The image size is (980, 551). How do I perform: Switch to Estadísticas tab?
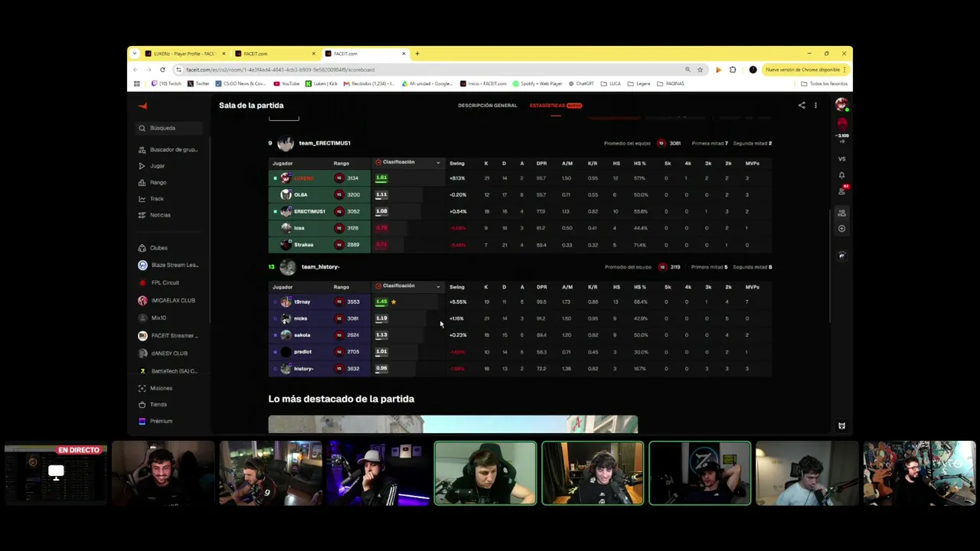tap(556, 106)
